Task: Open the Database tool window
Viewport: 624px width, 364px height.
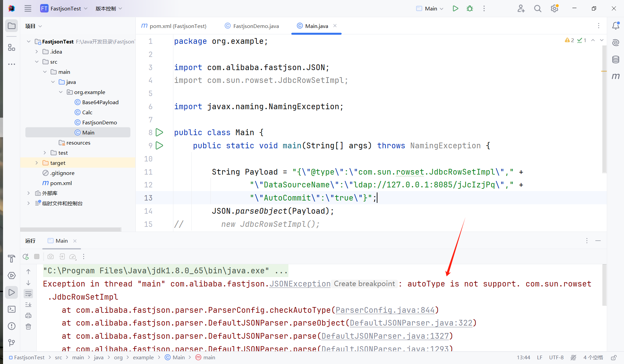Action: pos(616,60)
